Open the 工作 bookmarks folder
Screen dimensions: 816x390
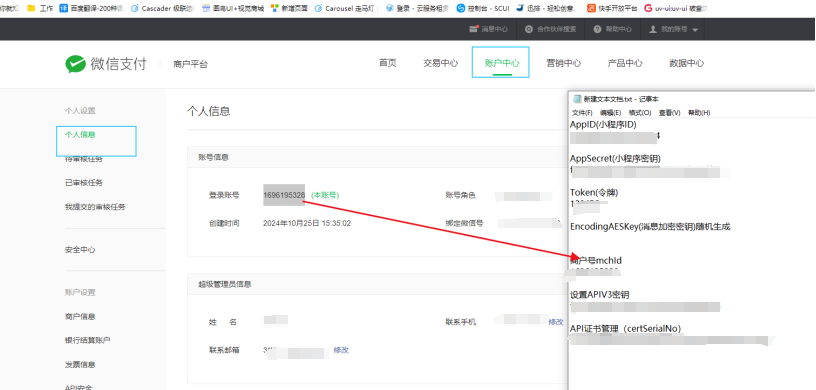40,8
